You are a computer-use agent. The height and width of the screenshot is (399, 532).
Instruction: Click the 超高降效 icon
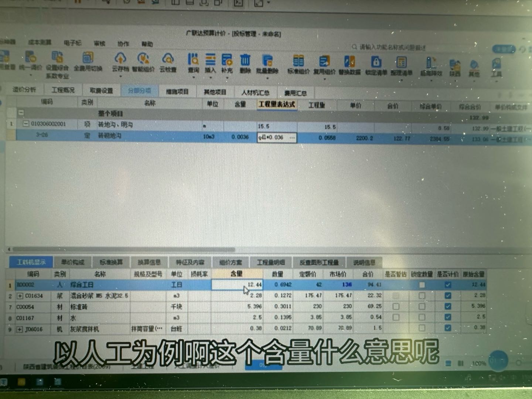[x=431, y=62]
